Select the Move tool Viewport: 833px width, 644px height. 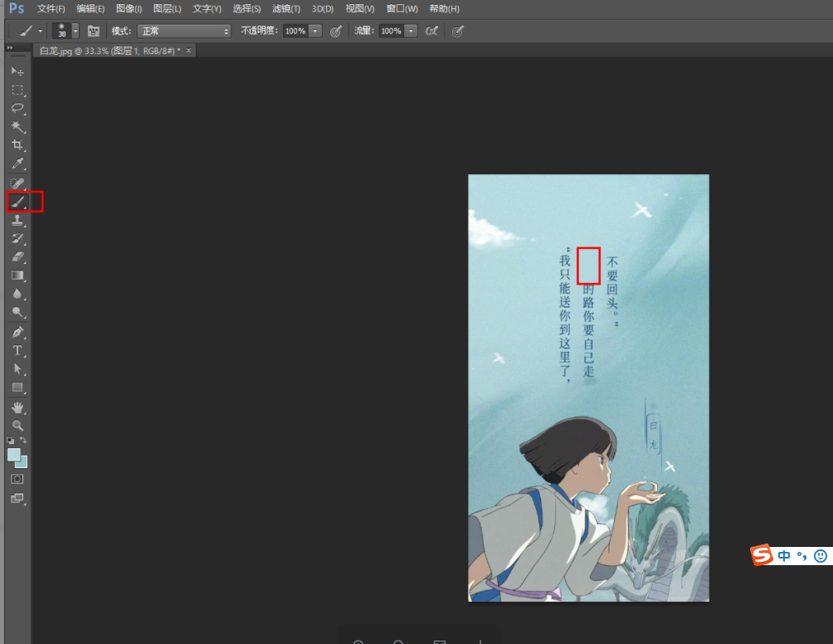[17, 71]
